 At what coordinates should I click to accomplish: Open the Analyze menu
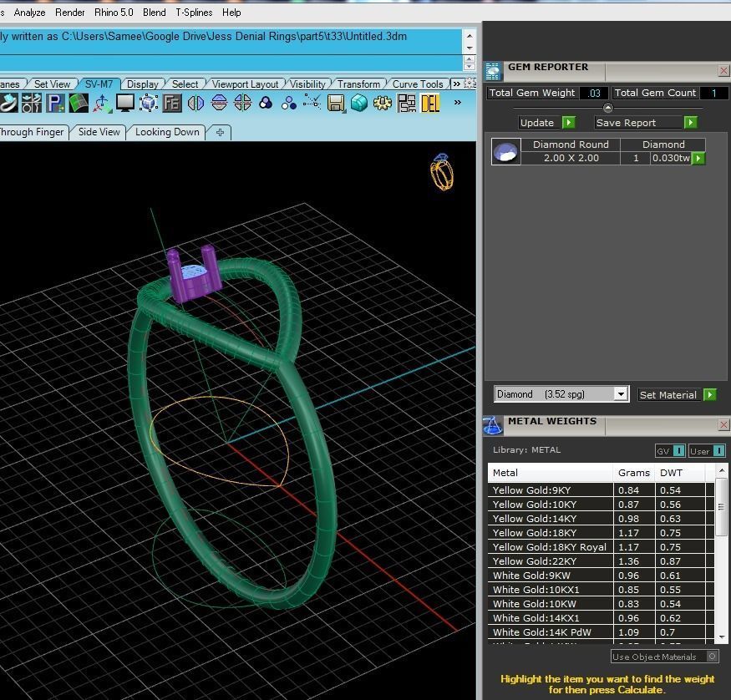(x=29, y=13)
